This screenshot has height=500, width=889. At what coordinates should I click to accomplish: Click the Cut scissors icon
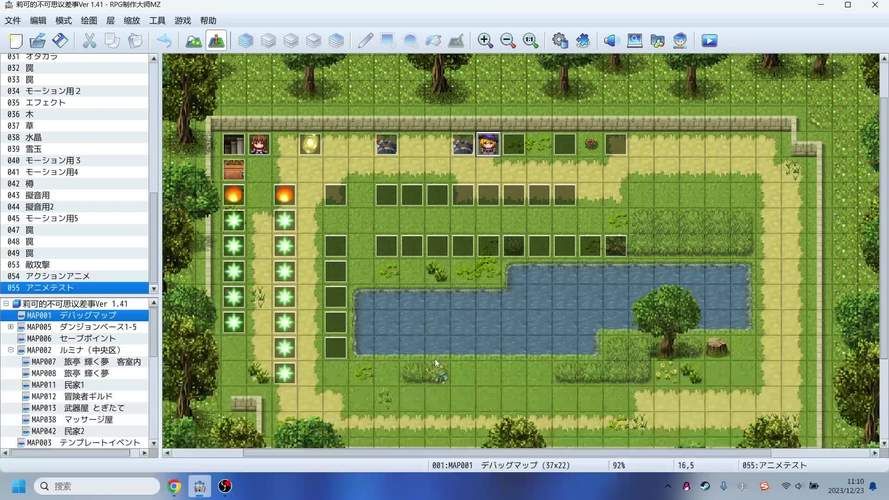(x=89, y=41)
